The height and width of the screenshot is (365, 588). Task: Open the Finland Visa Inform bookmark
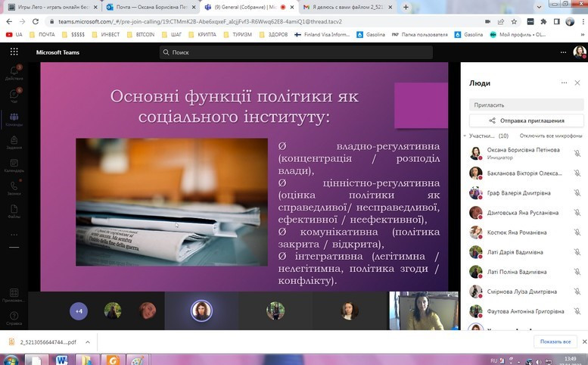point(322,35)
